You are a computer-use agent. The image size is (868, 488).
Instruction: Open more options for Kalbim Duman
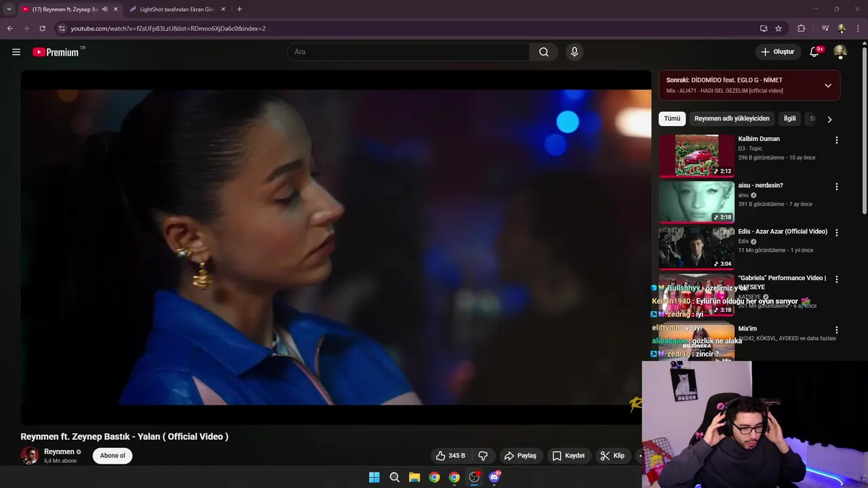[836, 140]
